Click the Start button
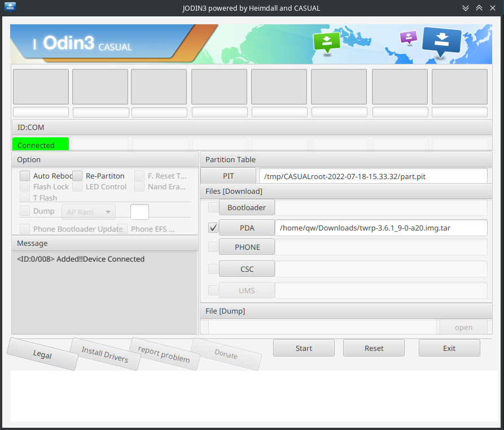The width and height of the screenshot is (504, 430). click(x=304, y=348)
